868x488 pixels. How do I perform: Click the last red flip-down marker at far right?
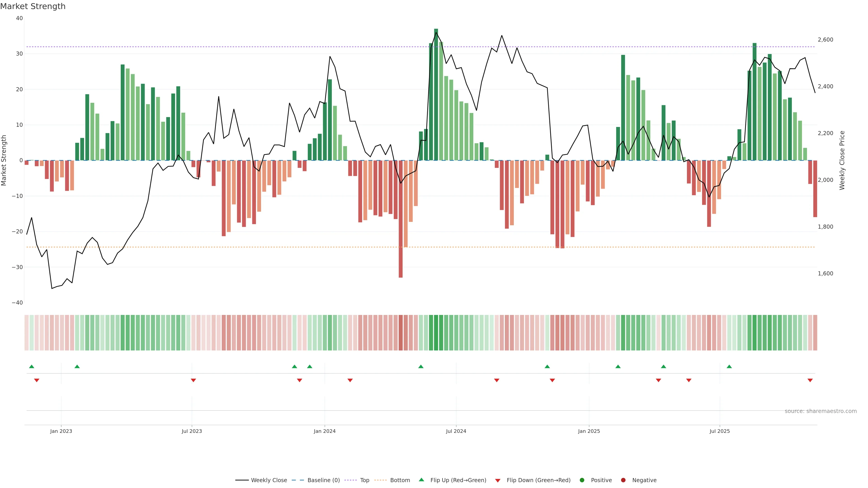click(810, 380)
